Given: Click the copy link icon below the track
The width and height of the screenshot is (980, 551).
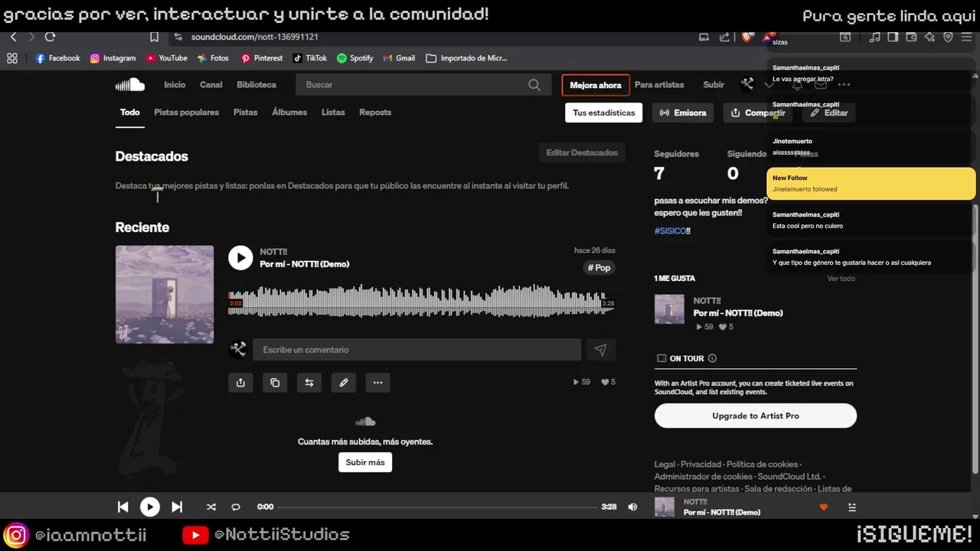Looking at the screenshot, I should (275, 383).
